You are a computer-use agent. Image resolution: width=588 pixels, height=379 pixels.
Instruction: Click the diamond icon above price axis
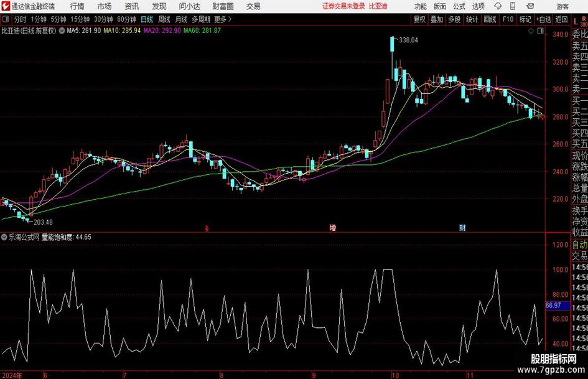[531, 31]
